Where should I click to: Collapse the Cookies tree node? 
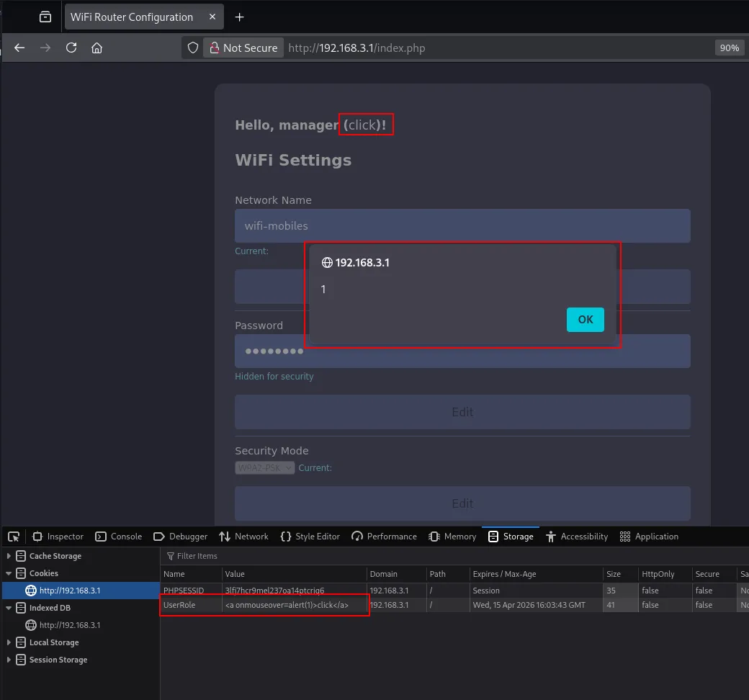click(9, 573)
